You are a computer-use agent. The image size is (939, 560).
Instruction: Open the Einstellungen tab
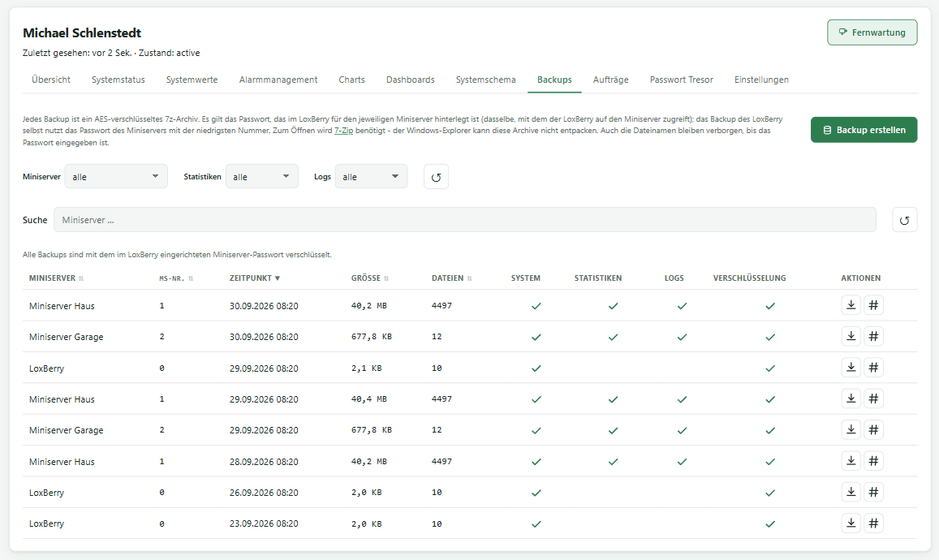(761, 80)
